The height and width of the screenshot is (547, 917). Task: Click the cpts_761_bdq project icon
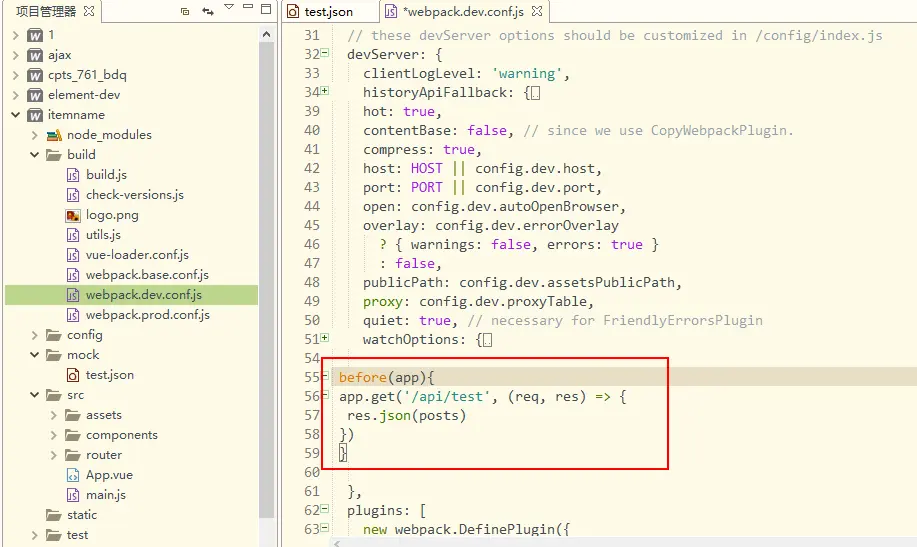35,75
